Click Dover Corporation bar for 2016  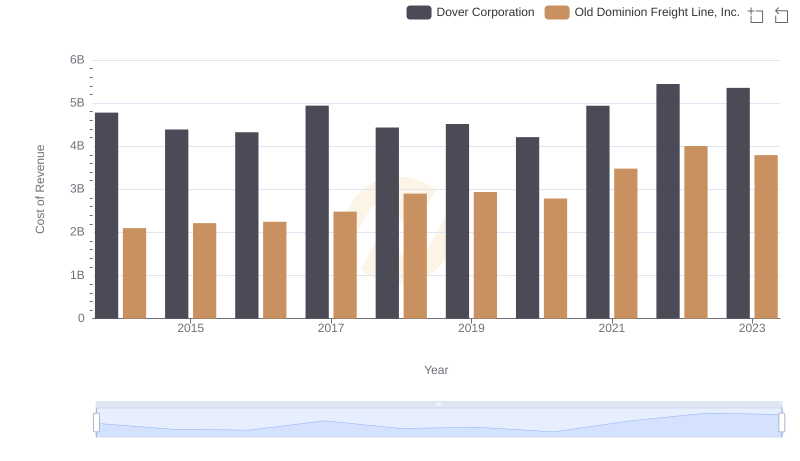(x=247, y=225)
